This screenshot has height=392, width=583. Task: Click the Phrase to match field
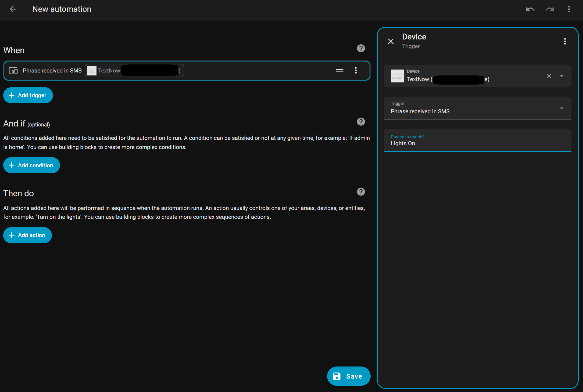[478, 140]
